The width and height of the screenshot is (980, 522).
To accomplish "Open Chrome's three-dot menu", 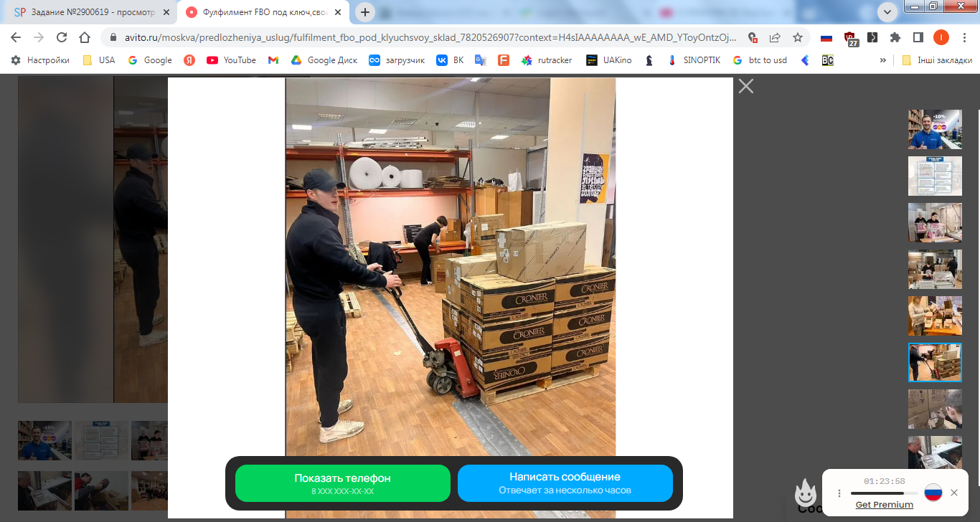I will coord(963,37).
